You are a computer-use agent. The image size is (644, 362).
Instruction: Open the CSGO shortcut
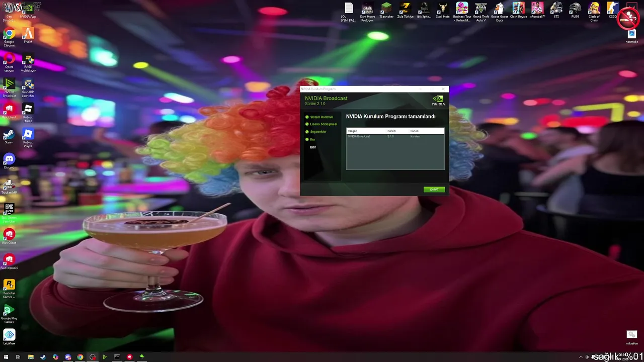coord(613,11)
